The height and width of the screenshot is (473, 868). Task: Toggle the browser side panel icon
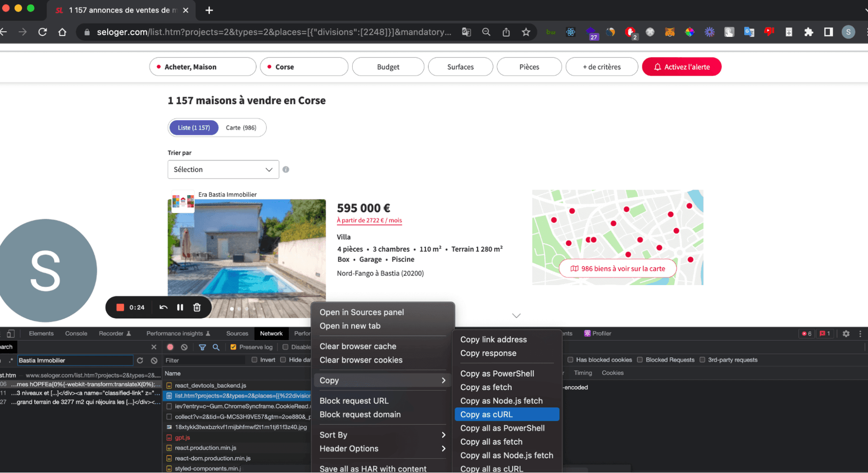[829, 32]
